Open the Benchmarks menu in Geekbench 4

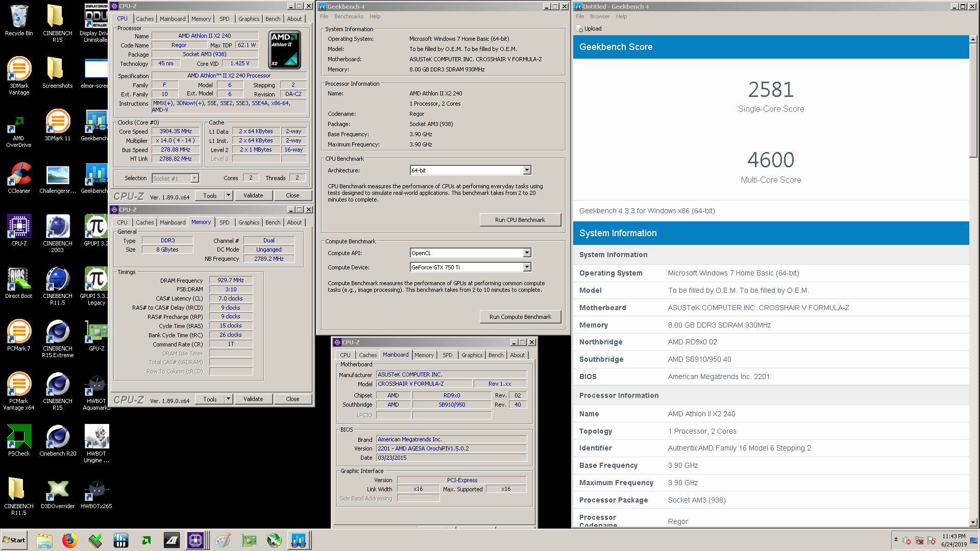click(x=349, y=16)
